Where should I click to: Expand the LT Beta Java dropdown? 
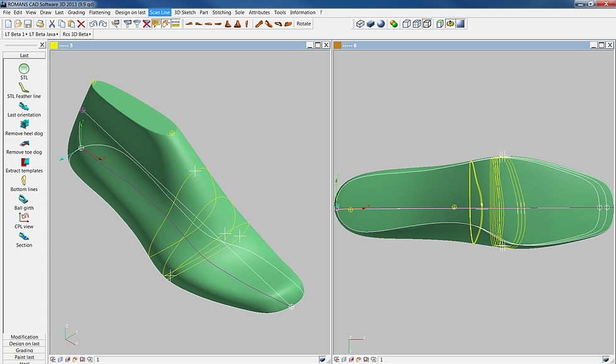[43, 34]
